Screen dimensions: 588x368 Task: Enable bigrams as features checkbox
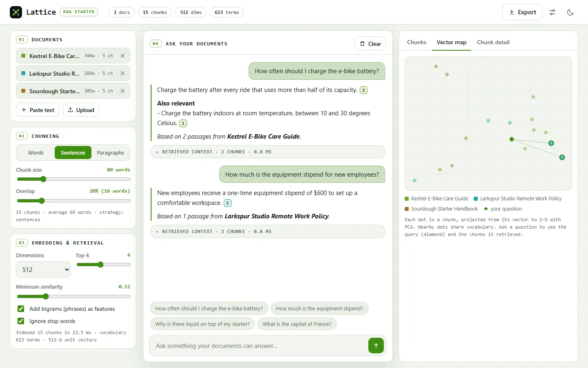(21, 309)
